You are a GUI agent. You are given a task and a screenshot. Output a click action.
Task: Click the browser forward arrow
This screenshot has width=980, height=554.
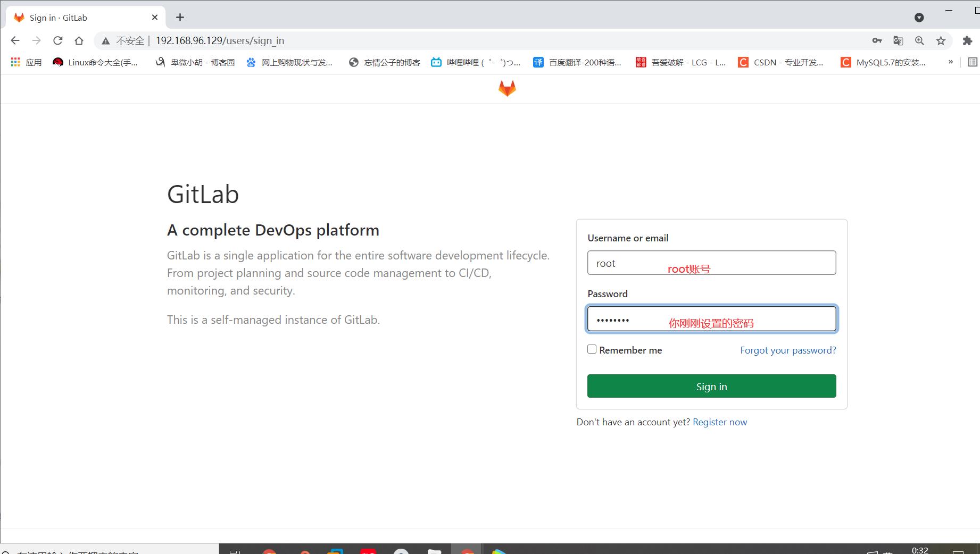[x=36, y=40]
